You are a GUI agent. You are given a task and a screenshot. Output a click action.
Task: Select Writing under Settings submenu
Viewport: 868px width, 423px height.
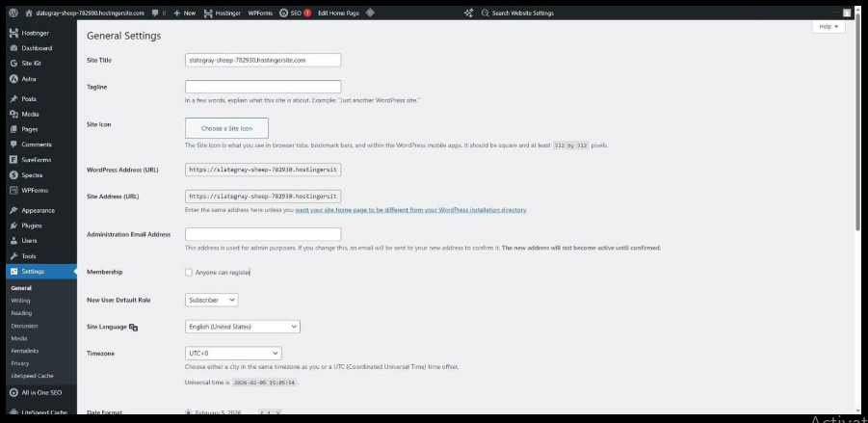(x=20, y=301)
